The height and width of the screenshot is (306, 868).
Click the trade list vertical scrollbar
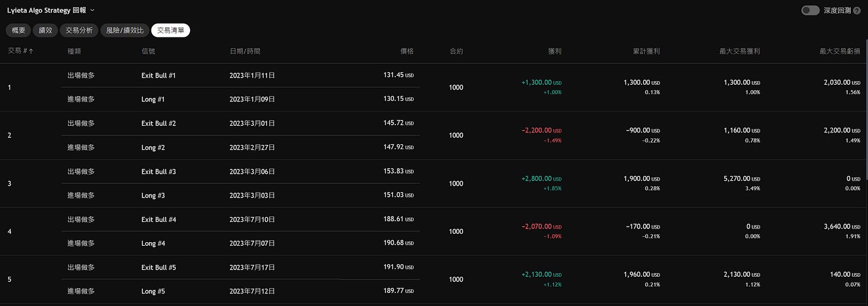(x=866, y=110)
